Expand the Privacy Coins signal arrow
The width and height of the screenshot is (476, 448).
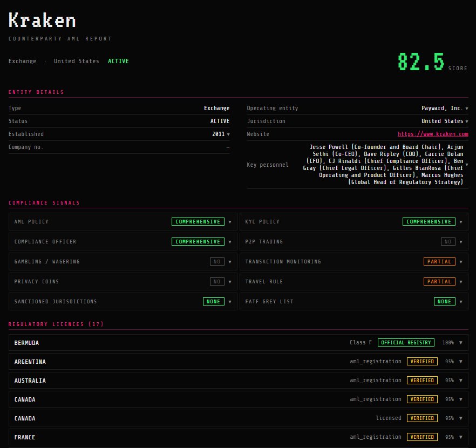(x=230, y=282)
